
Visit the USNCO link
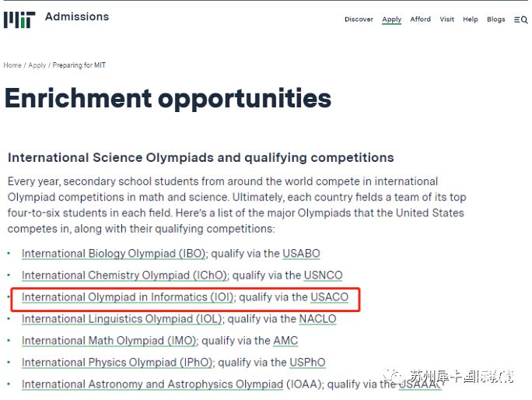[x=323, y=275]
